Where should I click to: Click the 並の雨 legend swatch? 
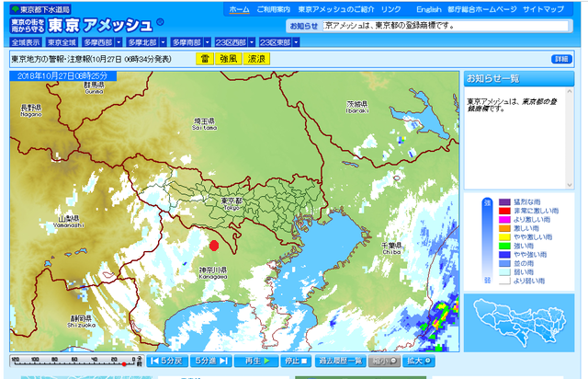(x=504, y=263)
